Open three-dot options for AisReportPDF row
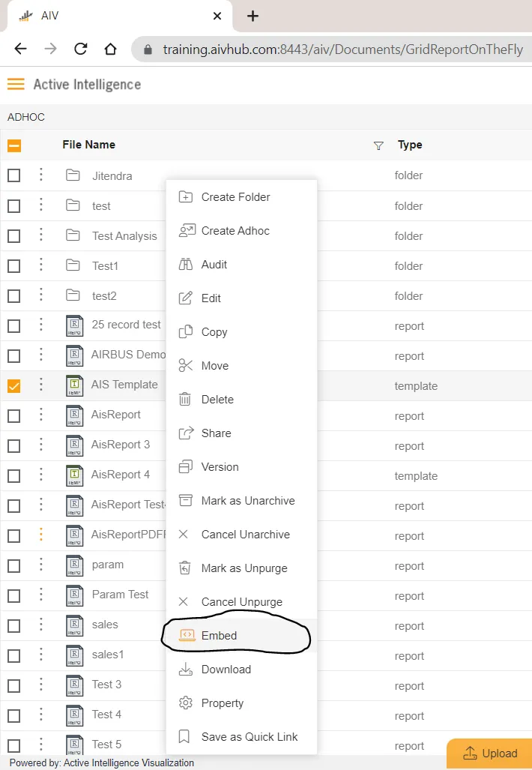The width and height of the screenshot is (532, 770). (41, 535)
